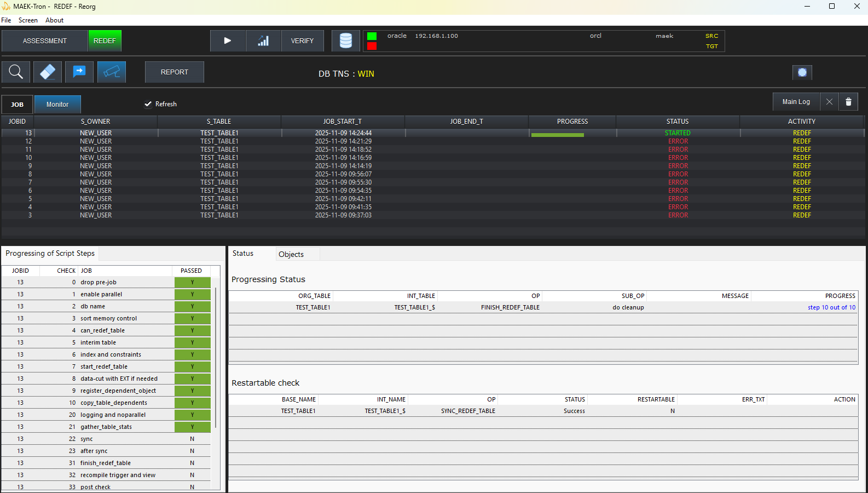868x493 pixels.
Task: Open the bar chart statistics button
Action: [x=263, y=41]
